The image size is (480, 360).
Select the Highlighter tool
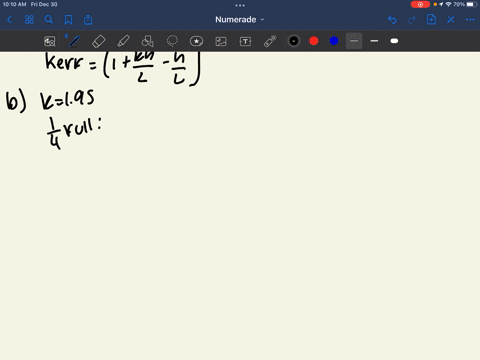(123, 41)
